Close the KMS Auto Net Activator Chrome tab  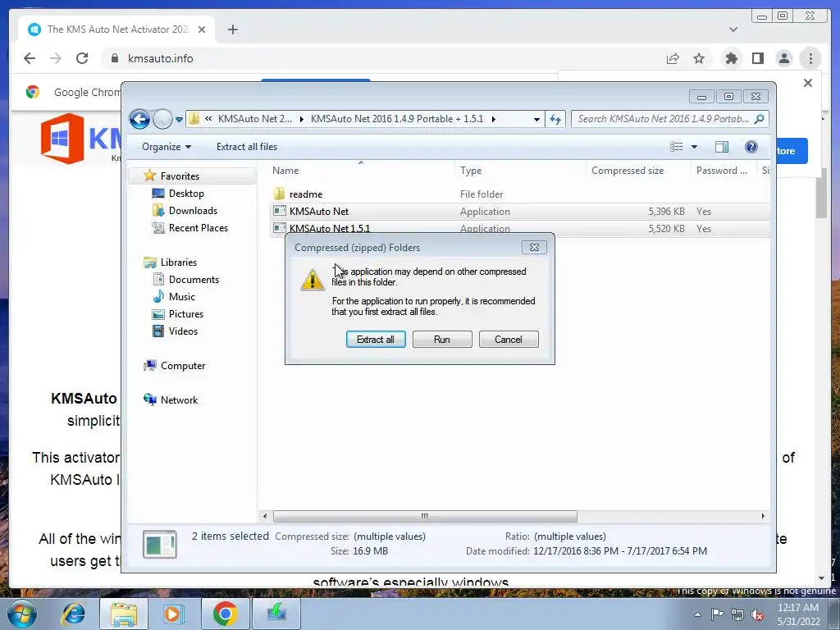[202, 30]
